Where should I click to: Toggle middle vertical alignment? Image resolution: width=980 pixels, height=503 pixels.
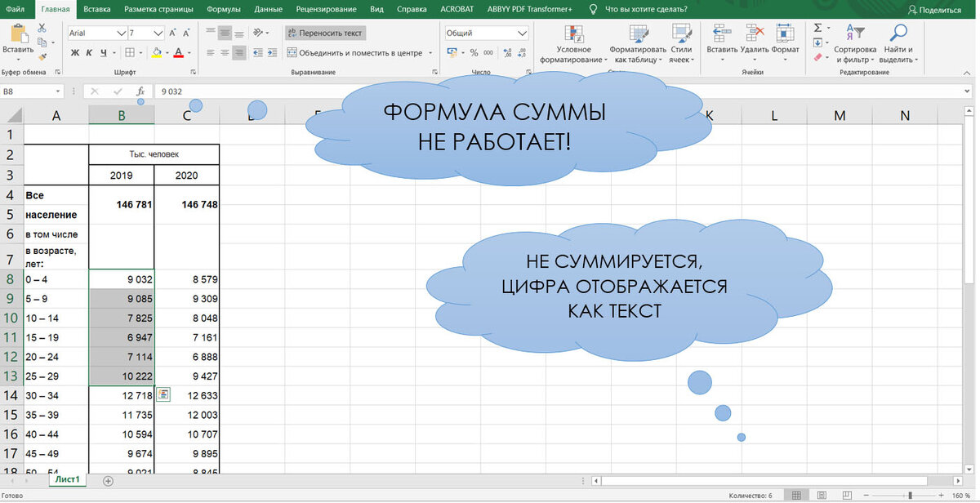[x=225, y=33]
